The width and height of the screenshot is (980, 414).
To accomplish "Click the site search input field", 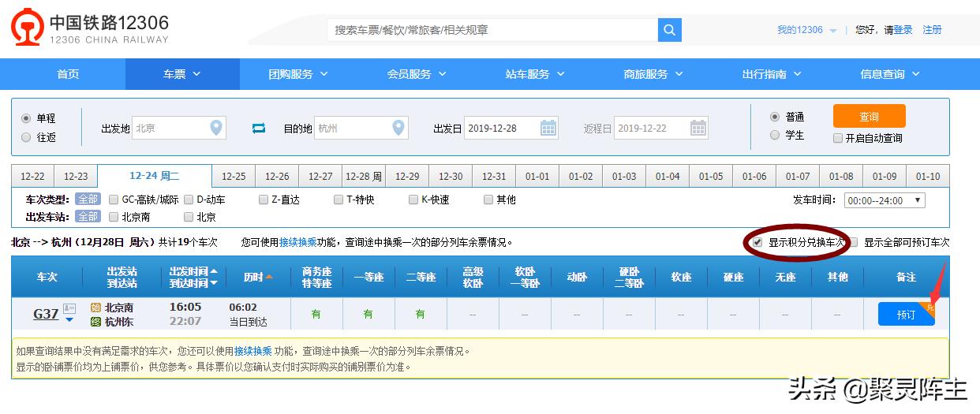I will click(492, 30).
